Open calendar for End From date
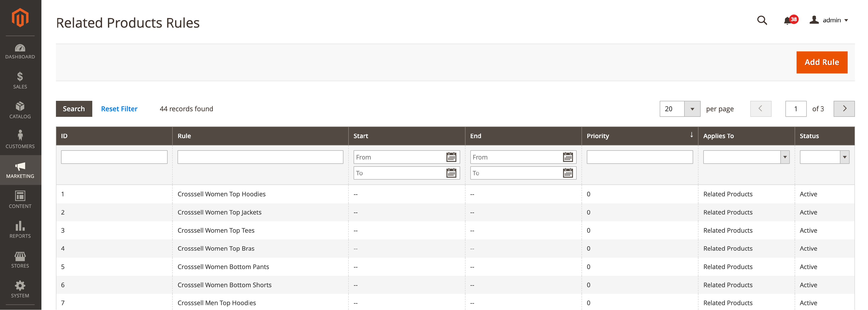The width and height of the screenshot is (868, 310). (x=568, y=157)
